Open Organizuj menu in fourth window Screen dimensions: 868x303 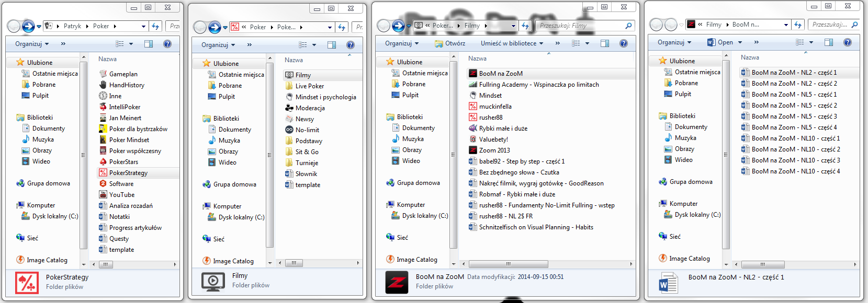(674, 42)
